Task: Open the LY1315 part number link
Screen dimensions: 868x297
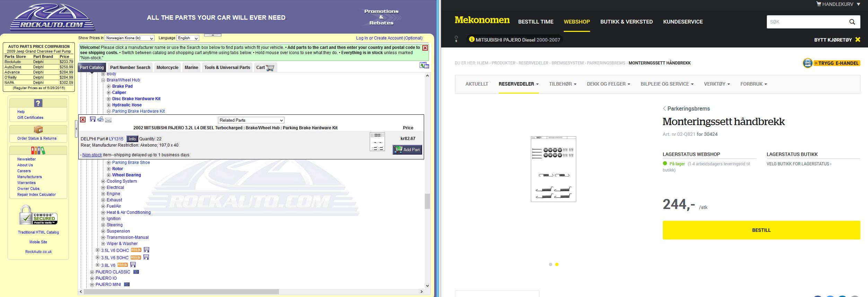Action: click(x=116, y=139)
